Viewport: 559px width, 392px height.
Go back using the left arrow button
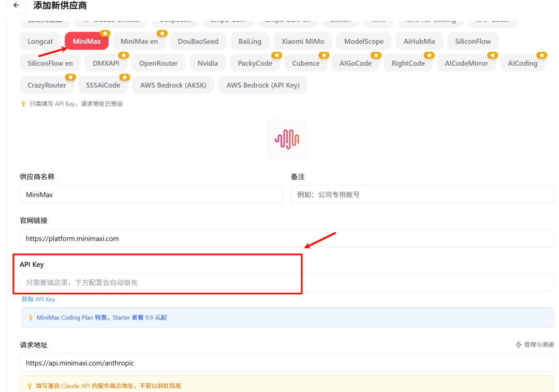[16, 5]
